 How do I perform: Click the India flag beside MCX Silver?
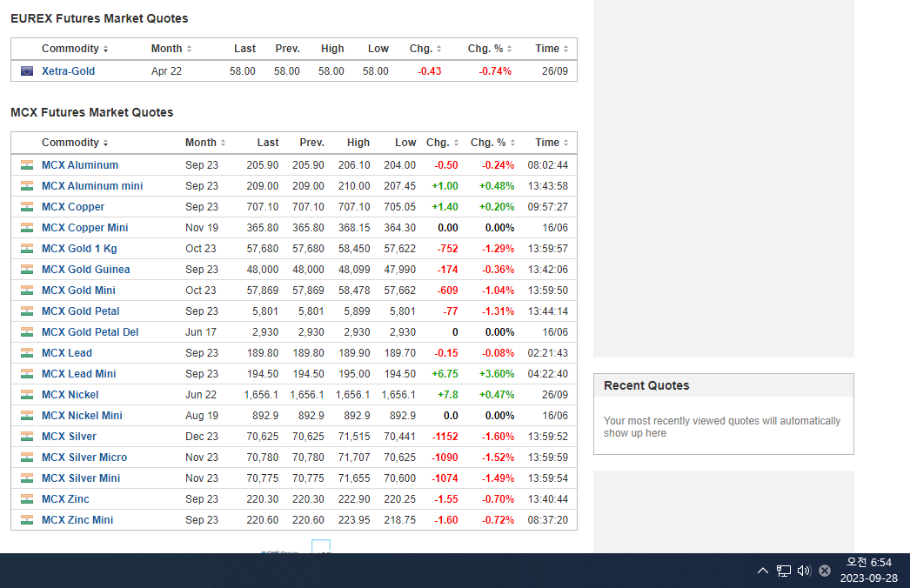coord(27,437)
